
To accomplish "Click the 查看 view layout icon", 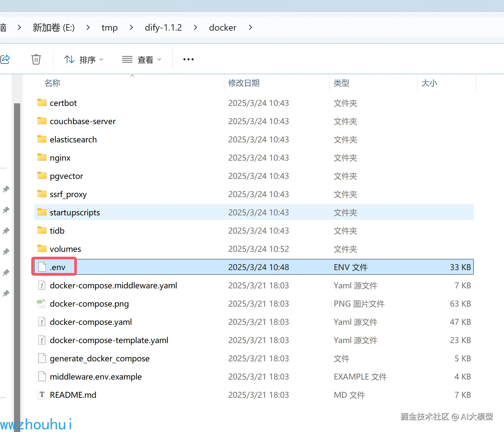I will (127, 59).
